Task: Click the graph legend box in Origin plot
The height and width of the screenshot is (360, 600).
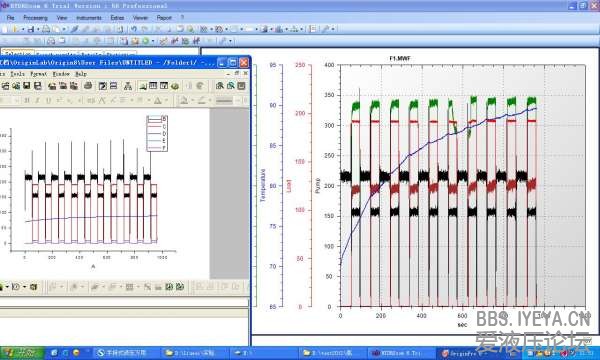Action: [157, 133]
